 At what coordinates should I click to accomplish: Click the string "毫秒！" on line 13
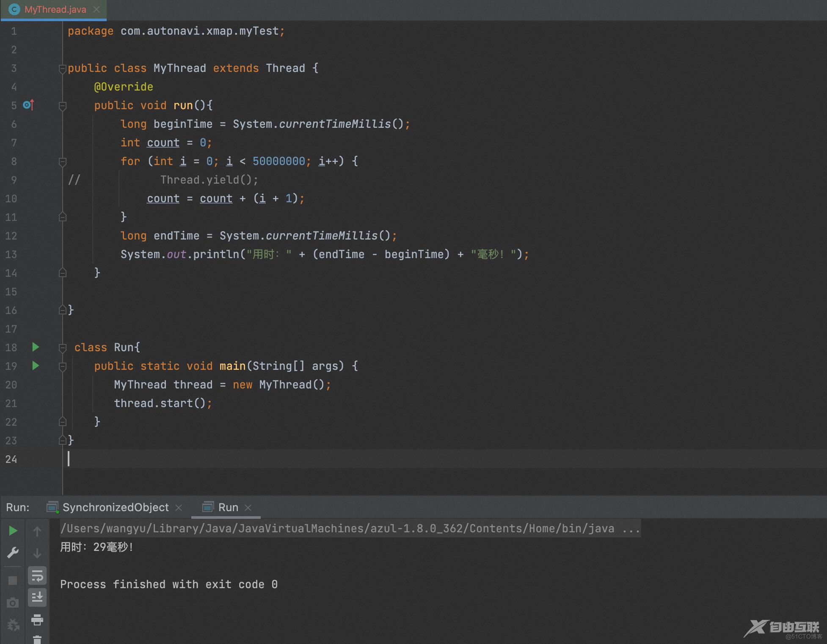(x=493, y=254)
